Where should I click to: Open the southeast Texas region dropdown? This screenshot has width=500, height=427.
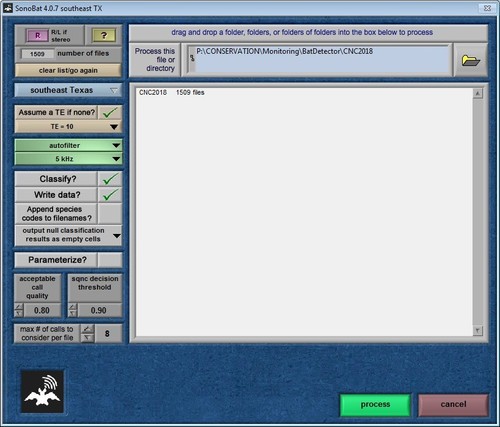point(68,90)
